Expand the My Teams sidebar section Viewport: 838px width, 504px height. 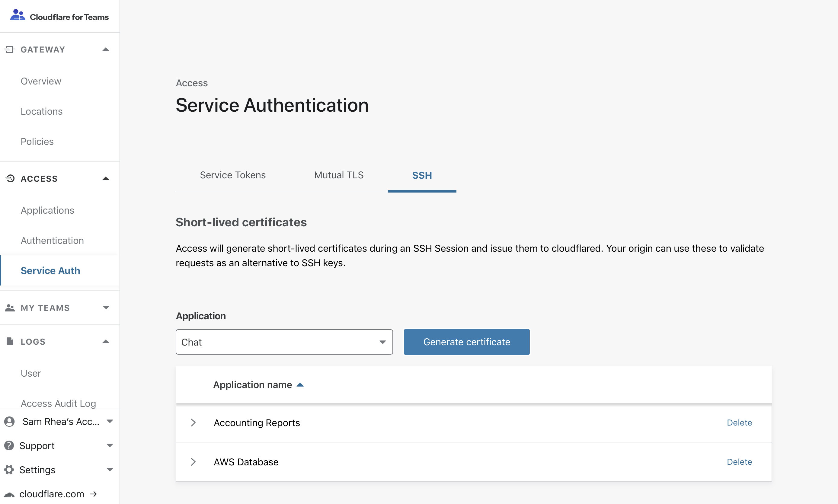[106, 308]
